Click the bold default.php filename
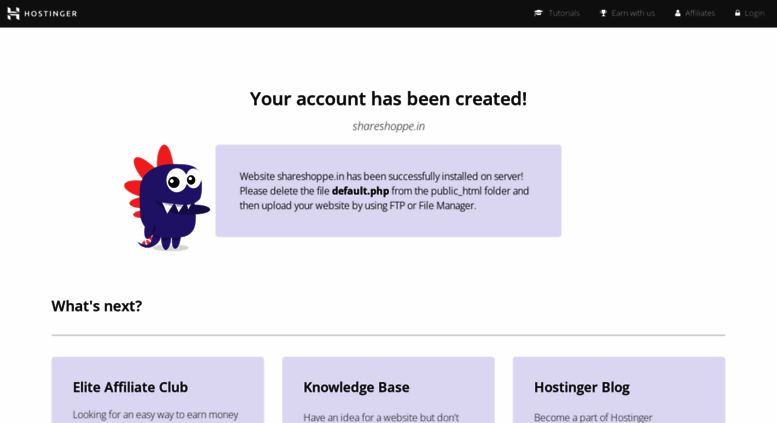 [360, 191]
